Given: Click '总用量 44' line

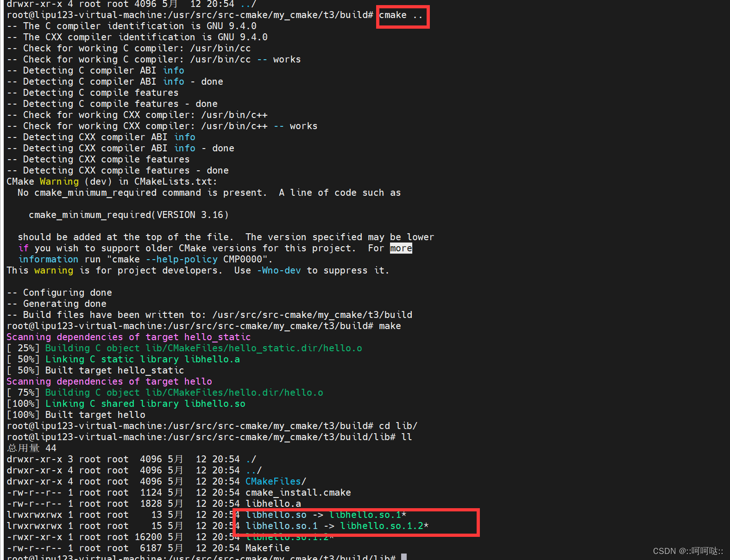Looking at the screenshot, I should [31, 448].
